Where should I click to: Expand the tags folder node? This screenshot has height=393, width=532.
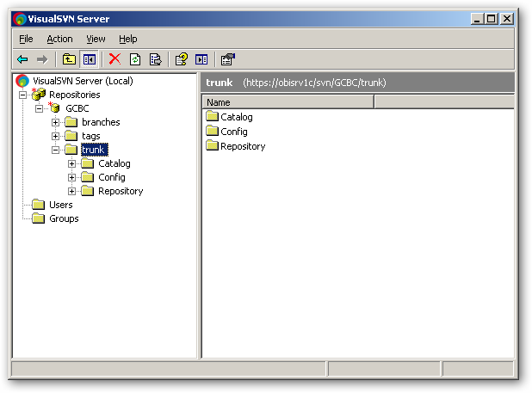click(55, 136)
